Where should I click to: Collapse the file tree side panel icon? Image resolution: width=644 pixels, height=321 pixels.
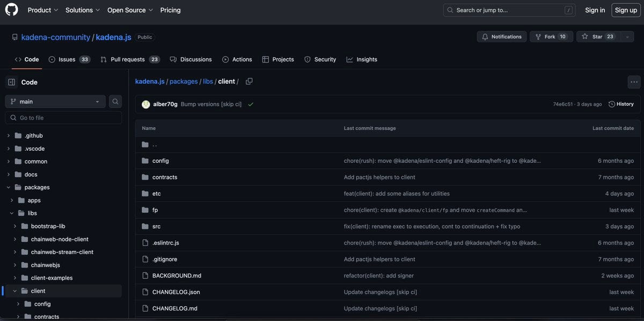(11, 82)
